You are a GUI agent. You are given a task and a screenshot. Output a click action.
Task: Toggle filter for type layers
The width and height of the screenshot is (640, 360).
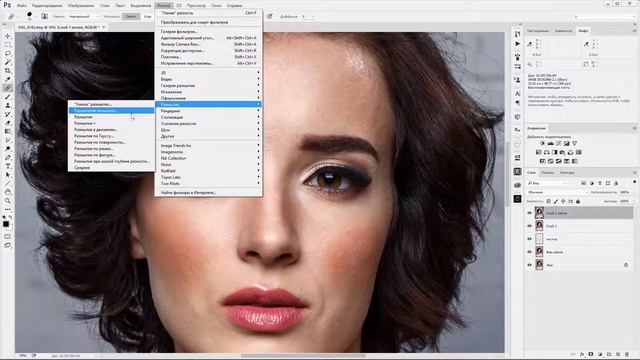[600, 183]
